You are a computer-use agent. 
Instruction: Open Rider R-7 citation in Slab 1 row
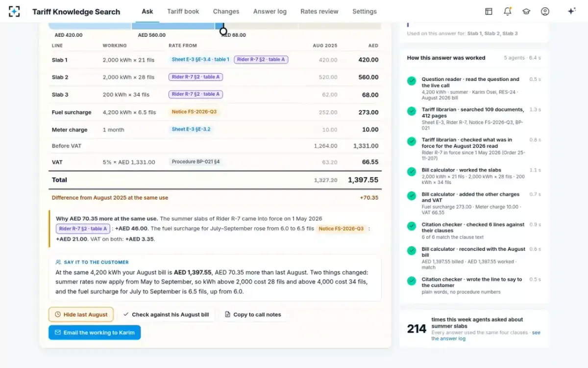click(261, 59)
